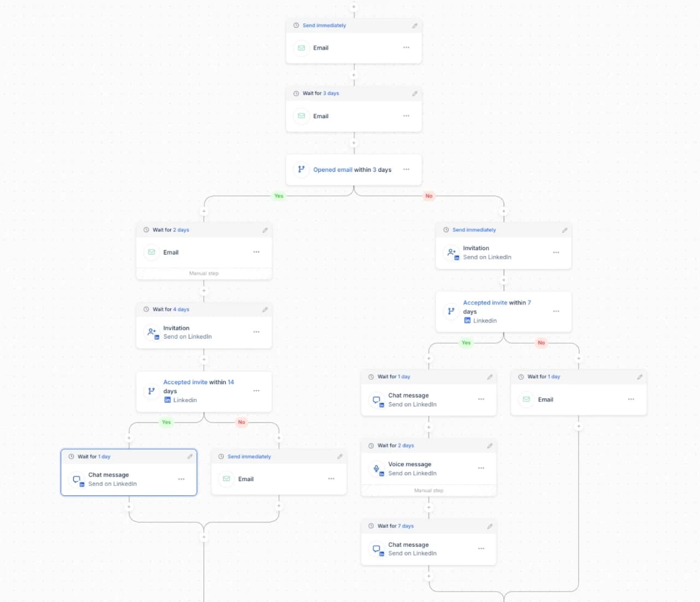Click 'Linkedin' label in within 14 days condition
Viewport: 700px width, 602px height.
click(x=185, y=401)
